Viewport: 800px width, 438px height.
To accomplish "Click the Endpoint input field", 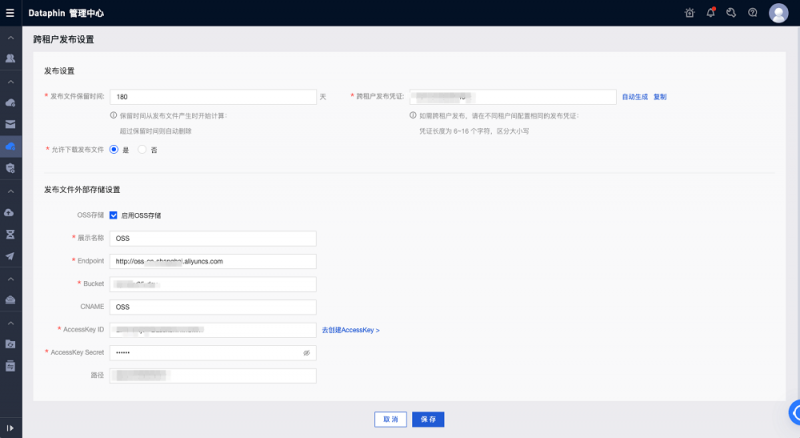I will pos(213,261).
